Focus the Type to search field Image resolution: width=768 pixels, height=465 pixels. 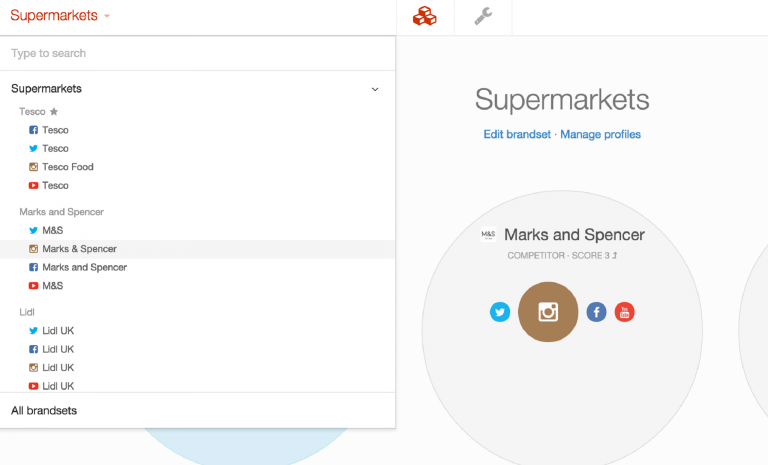197,53
